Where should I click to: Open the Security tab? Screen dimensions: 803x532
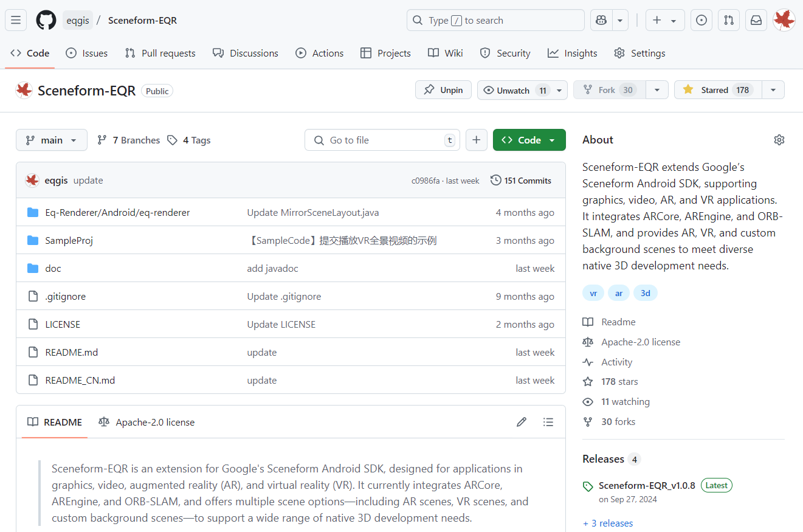click(505, 53)
